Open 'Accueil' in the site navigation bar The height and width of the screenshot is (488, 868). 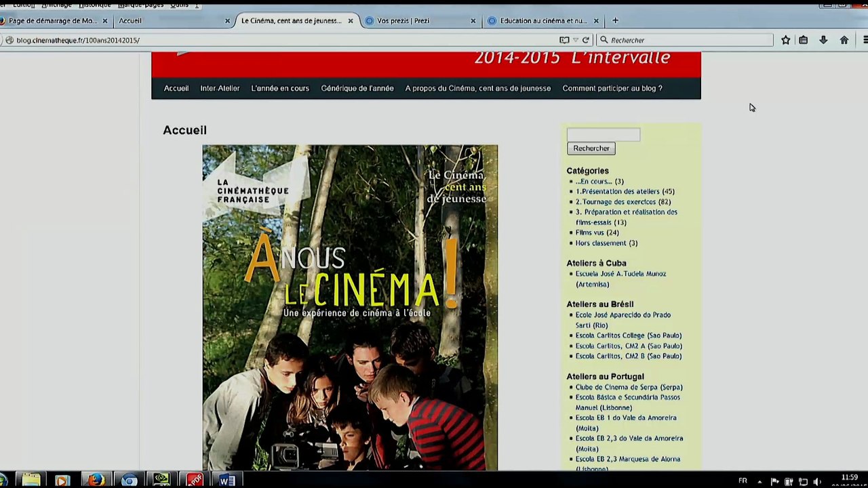pos(176,88)
